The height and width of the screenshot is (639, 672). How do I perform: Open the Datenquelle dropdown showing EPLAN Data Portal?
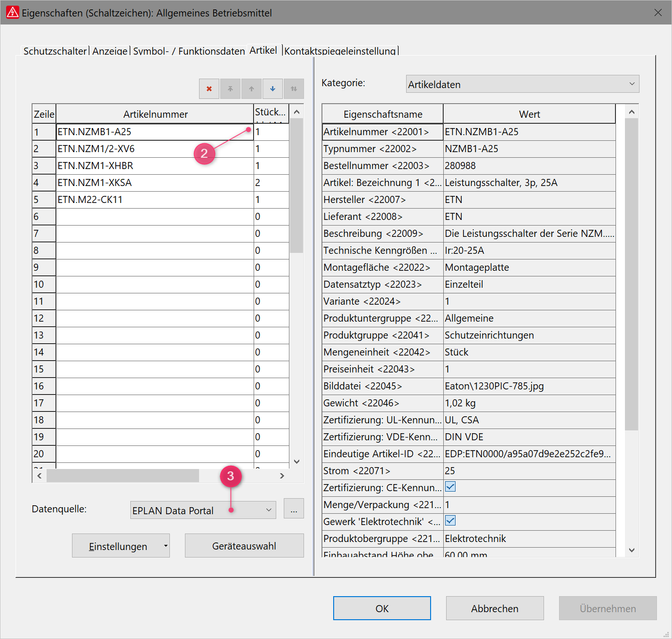(x=203, y=510)
